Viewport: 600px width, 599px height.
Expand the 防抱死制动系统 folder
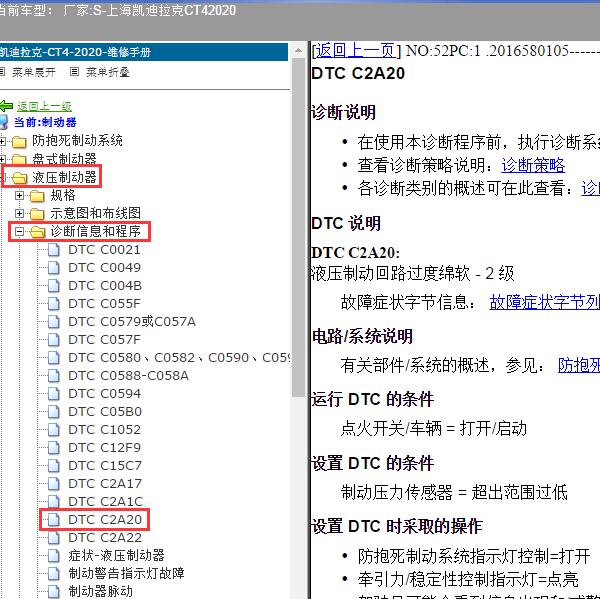(3, 142)
